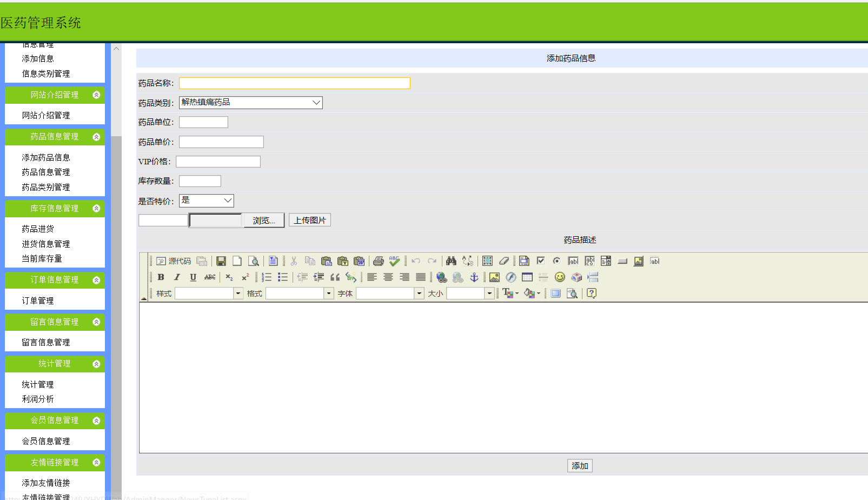Insert a checkbox form element

(540, 261)
